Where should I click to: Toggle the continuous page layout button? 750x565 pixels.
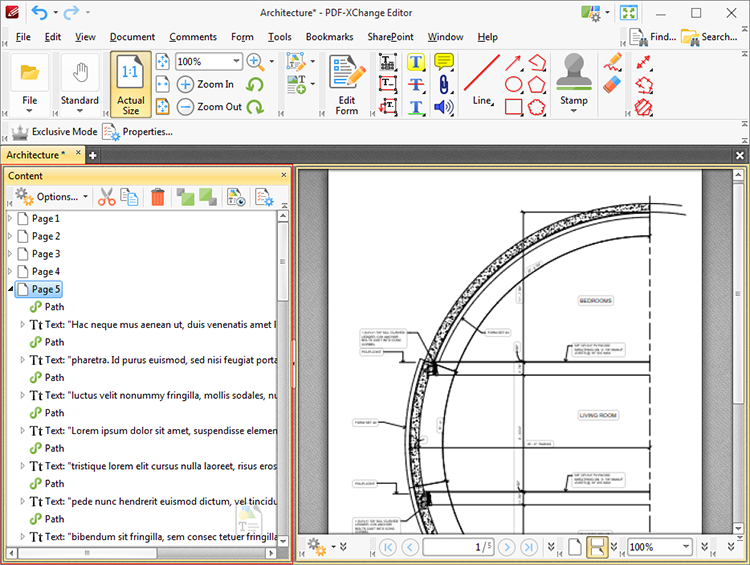(x=597, y=547)
